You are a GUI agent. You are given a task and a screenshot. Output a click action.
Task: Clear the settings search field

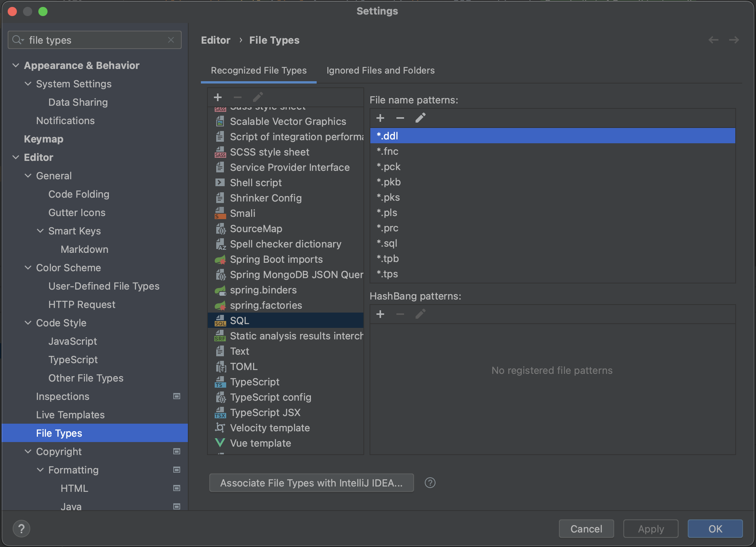171,40
